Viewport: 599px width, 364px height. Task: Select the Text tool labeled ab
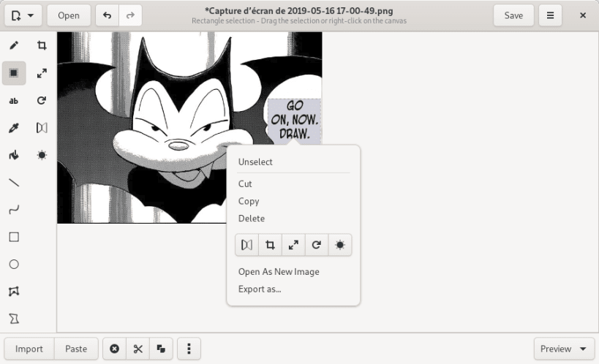(x=14, y=100)
